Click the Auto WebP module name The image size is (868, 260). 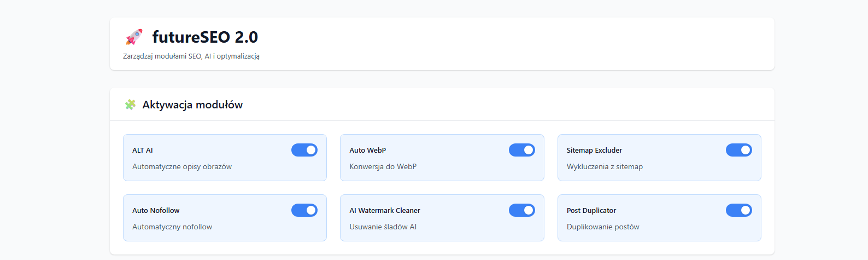point(368,150)
